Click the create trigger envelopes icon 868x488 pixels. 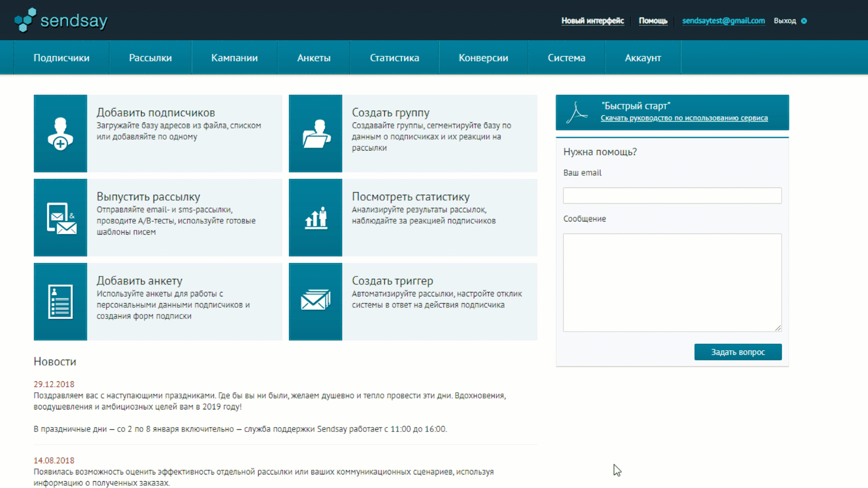316,300
